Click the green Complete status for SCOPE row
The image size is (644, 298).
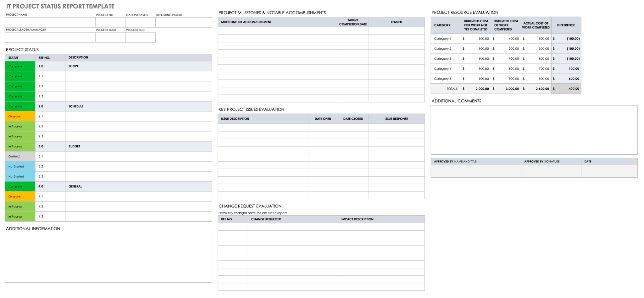point(20,66)
